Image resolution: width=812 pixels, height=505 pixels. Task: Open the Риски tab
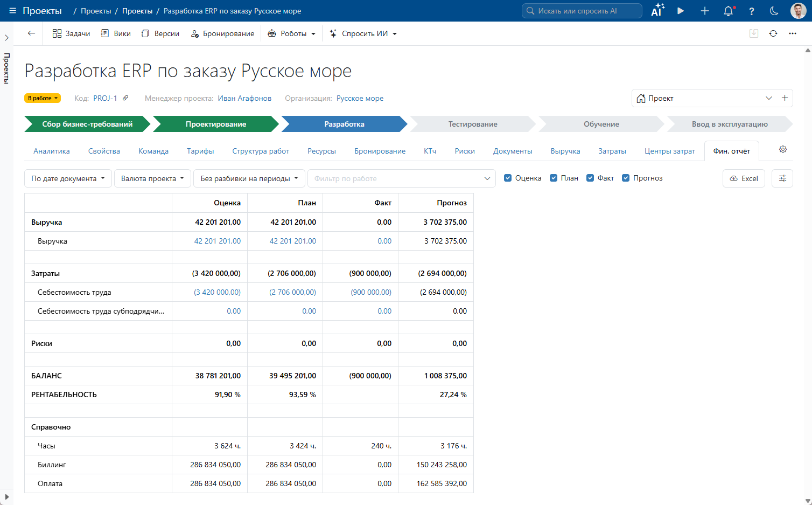point(465,151)
